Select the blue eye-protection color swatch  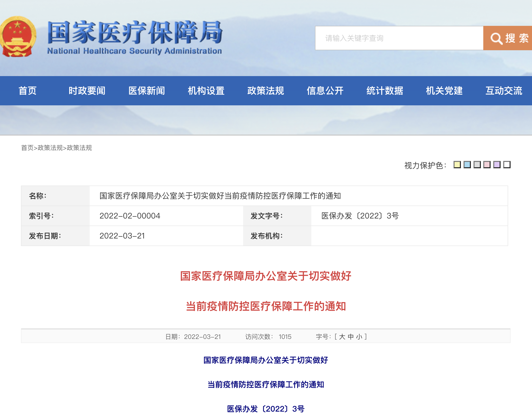(x=467, y=165)
